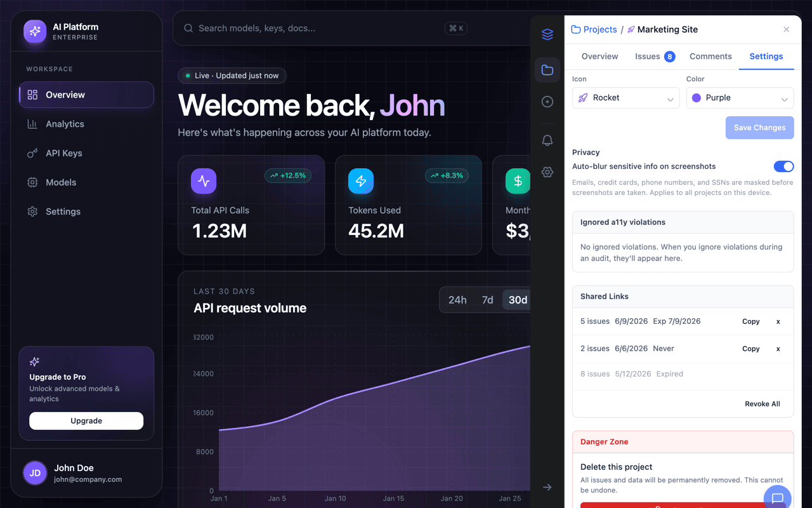Set chart range to 24h

coord(457,300)
